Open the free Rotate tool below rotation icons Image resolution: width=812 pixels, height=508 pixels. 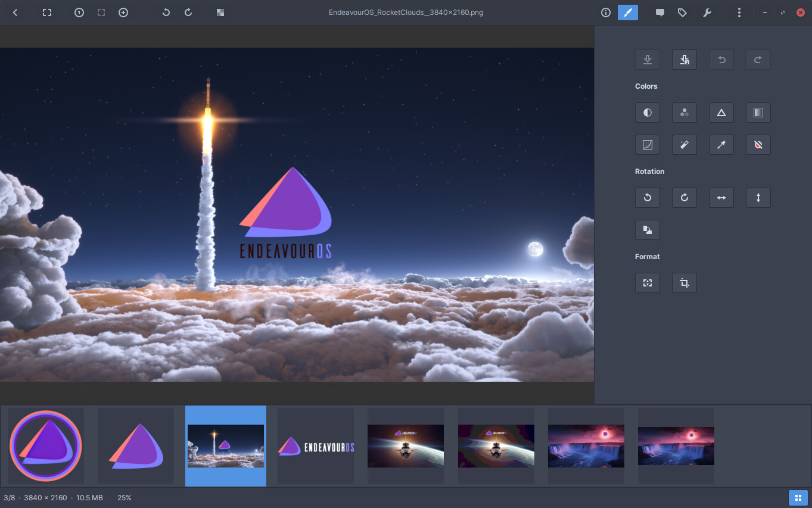click(x=648, y=230)
